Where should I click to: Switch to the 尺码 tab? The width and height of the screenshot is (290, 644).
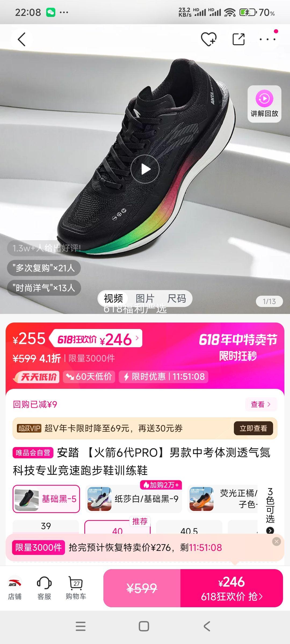click(x=176, y=298)
